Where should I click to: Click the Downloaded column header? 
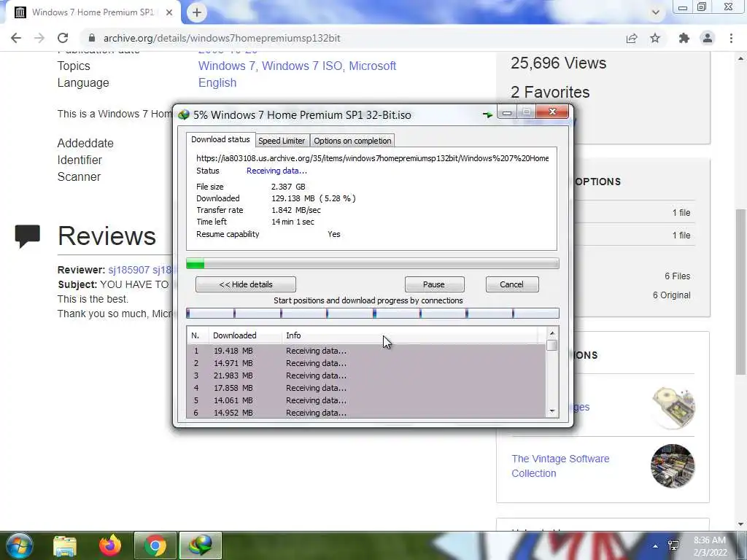click(x=245, y=335)
